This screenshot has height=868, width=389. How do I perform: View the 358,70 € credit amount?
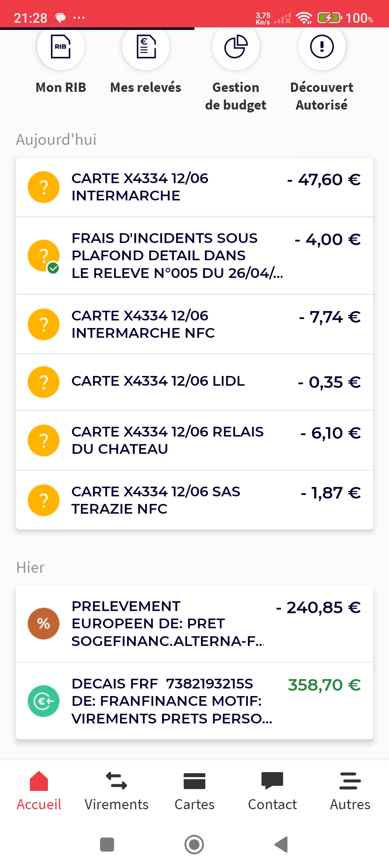coord(324,685)
